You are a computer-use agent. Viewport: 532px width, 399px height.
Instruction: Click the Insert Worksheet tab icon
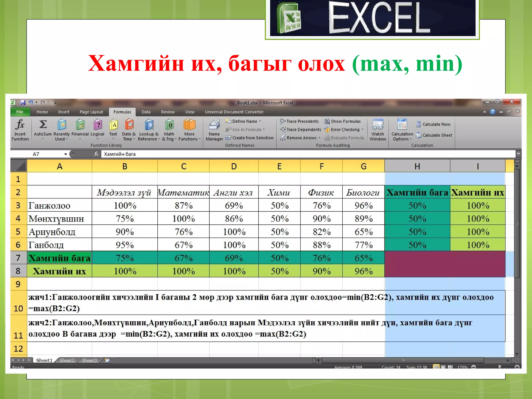click(x=107, y=360)
